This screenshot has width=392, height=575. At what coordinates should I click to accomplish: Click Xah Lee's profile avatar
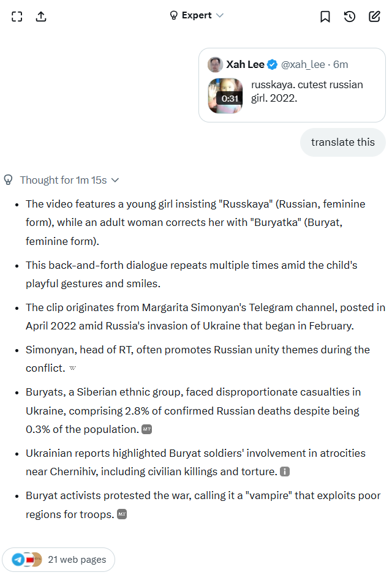click(x=215, y=65)
